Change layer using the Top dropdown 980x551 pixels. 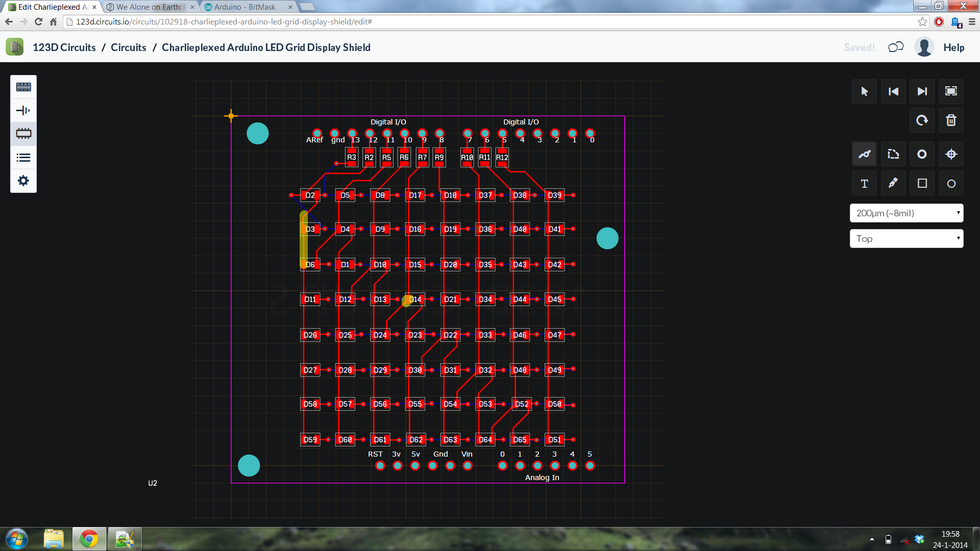(x=906, y=238)
